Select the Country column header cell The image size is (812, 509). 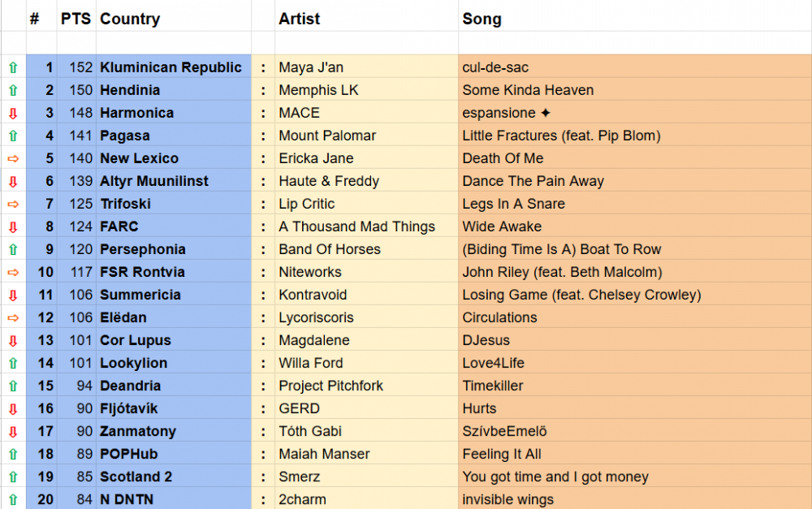(130, 19)
